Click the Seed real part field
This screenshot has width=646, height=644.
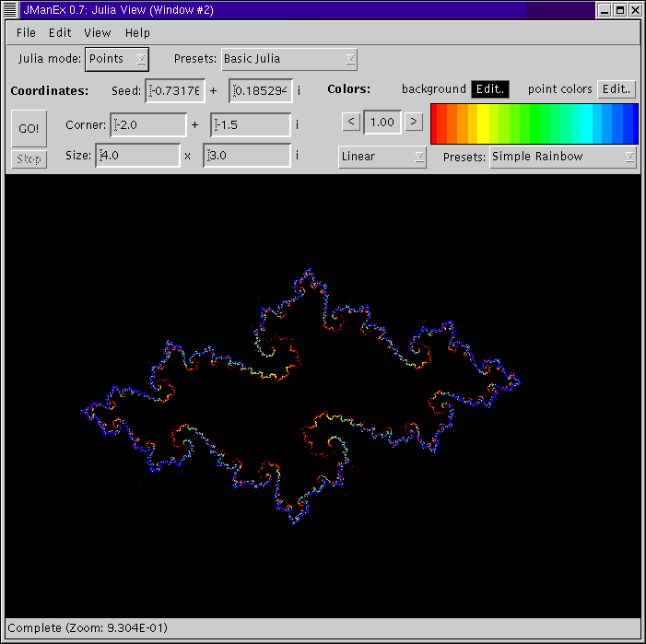tap(175, 90)
